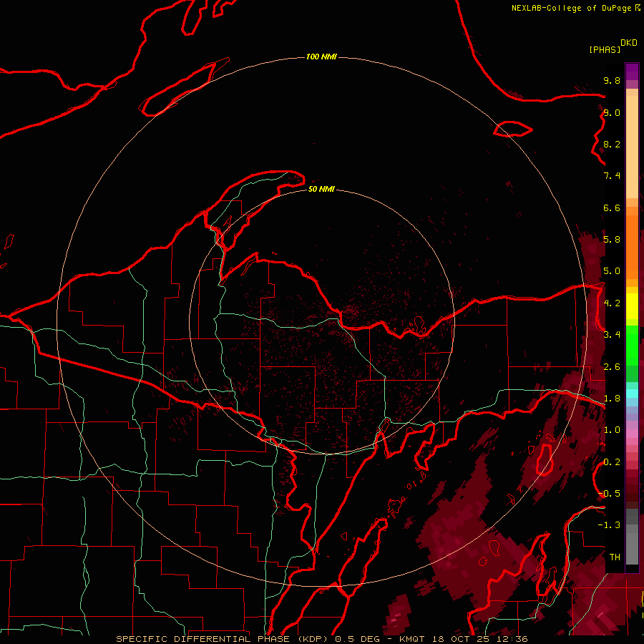Viewport: 644px width, 644px height.
Task: Click the 9.8 value on the color scale
Action: tap(612, 80)
